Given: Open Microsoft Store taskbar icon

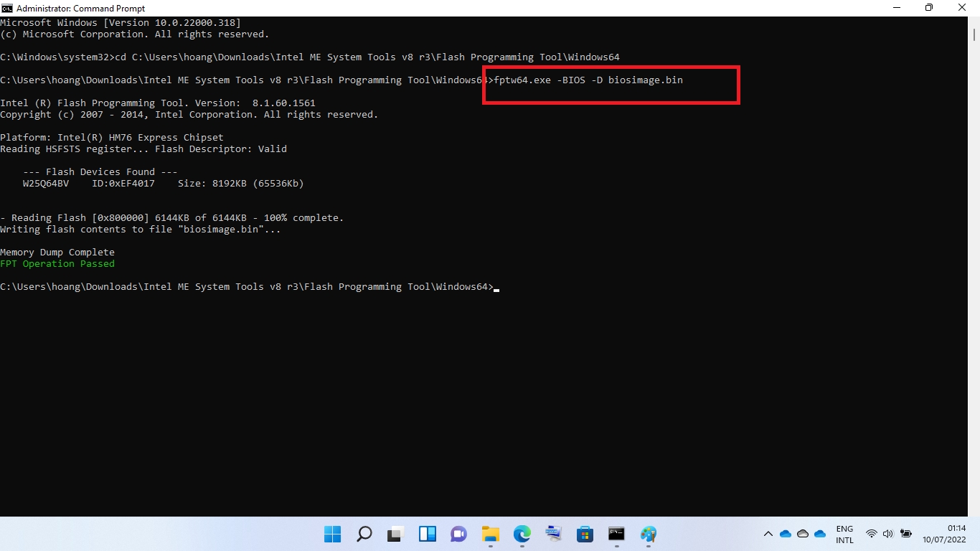Looking at the screenshot, I should tap(585, 534).
